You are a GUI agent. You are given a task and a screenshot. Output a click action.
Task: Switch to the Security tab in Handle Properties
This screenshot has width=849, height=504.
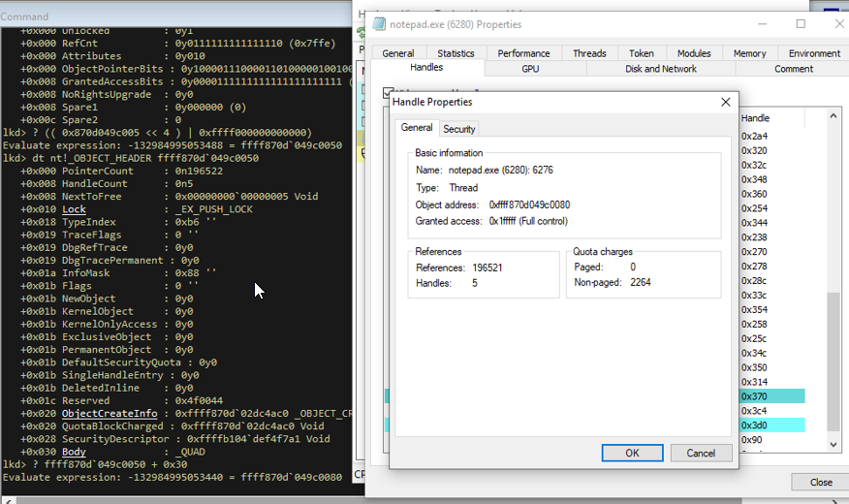tap(458, 129)
